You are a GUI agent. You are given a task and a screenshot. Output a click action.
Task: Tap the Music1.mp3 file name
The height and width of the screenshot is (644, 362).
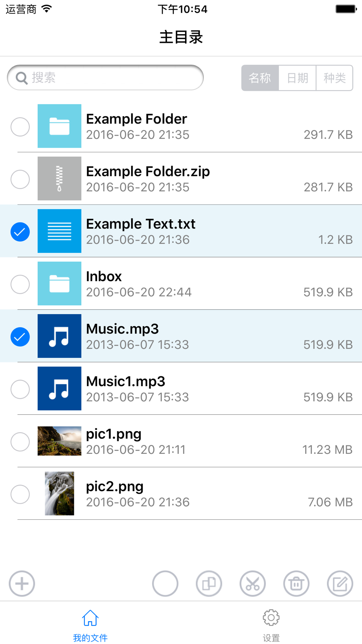pyautogui.click(x=126, y=382)
